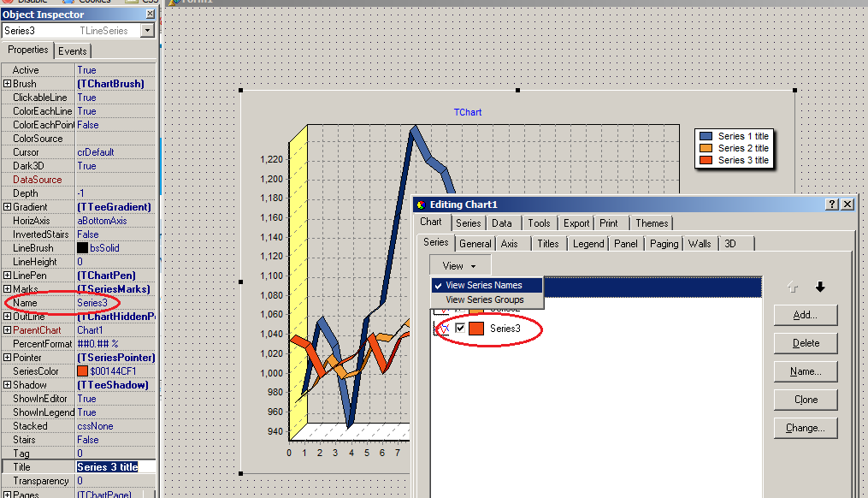Click the Name... button
The height and width of the screenshot is (498, 868).
806,371
